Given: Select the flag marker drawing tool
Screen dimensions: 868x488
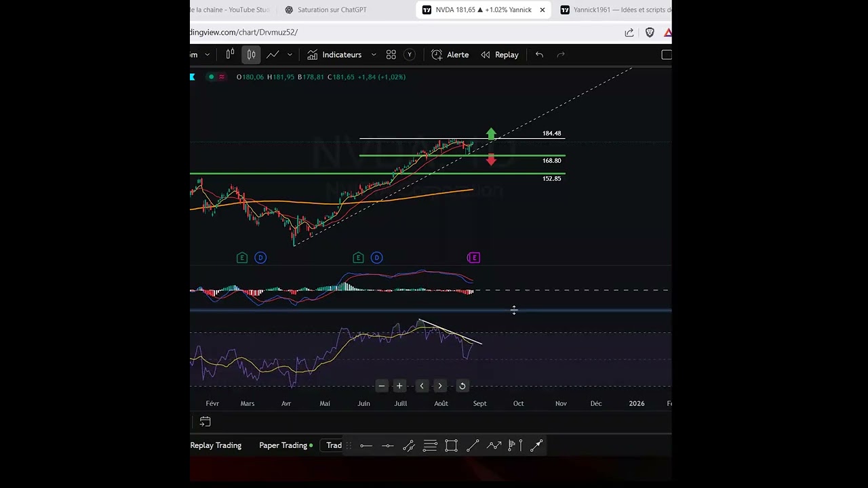Looking at the screenshot, I should [512, 445].
